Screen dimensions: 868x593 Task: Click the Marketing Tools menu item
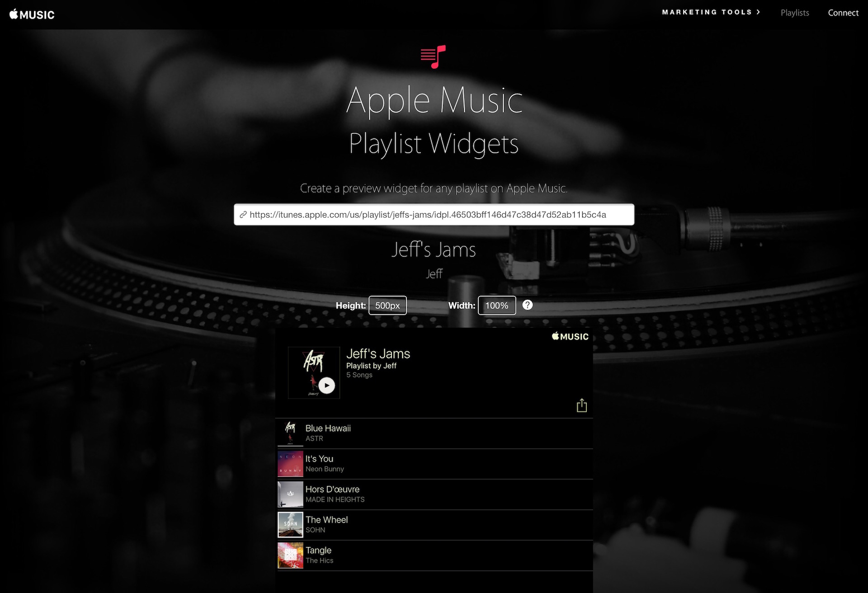pyautogui.click(x=712, y=13)
